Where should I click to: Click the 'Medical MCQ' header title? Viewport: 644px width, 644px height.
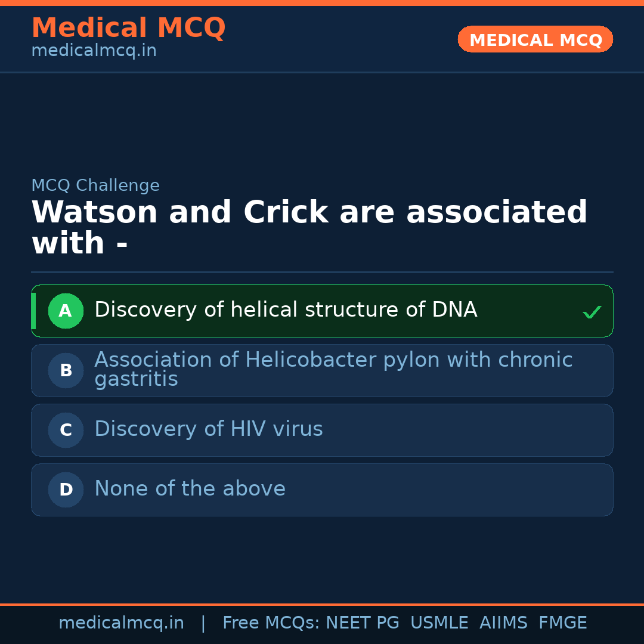[128, 27]
